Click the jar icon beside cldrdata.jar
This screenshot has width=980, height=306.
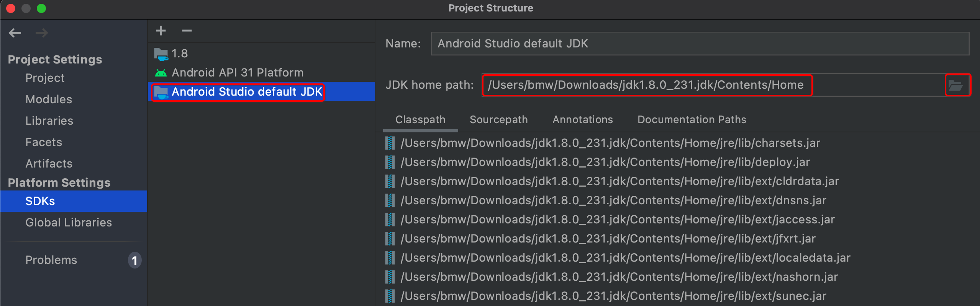[390, 181]
